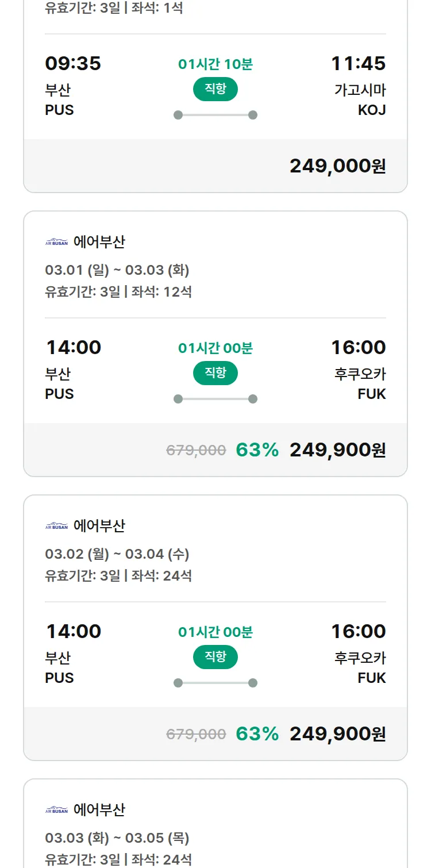Click route line of the 03.01 Fukuoka flight
The width and height of the screenshot is (431, 868).
tap(215, 399)
